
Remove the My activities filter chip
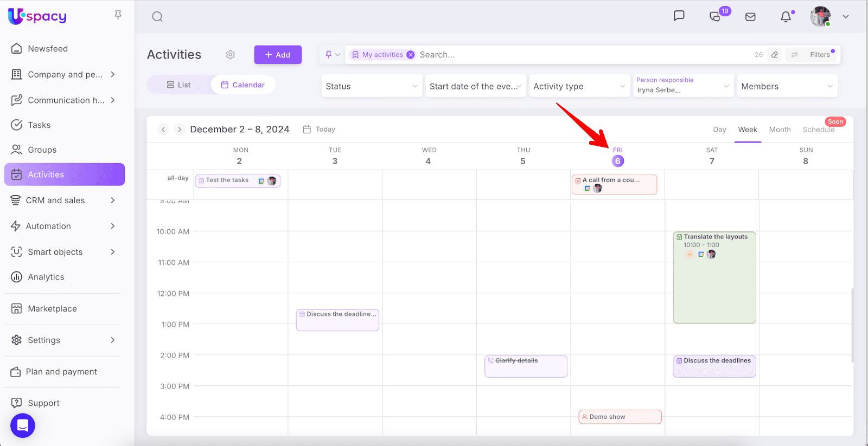[x=411, y=55]
